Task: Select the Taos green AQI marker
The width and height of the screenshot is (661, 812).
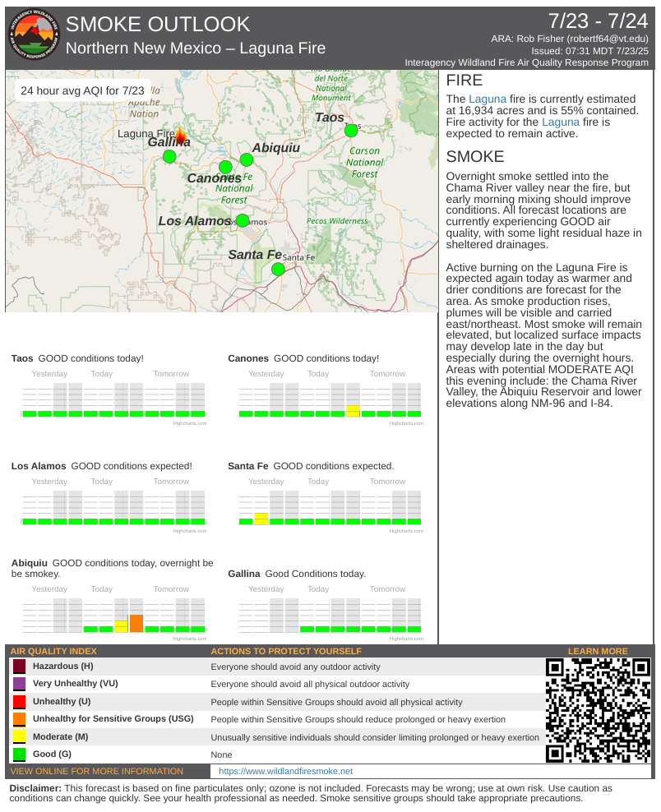Action: tap(351, 130)
